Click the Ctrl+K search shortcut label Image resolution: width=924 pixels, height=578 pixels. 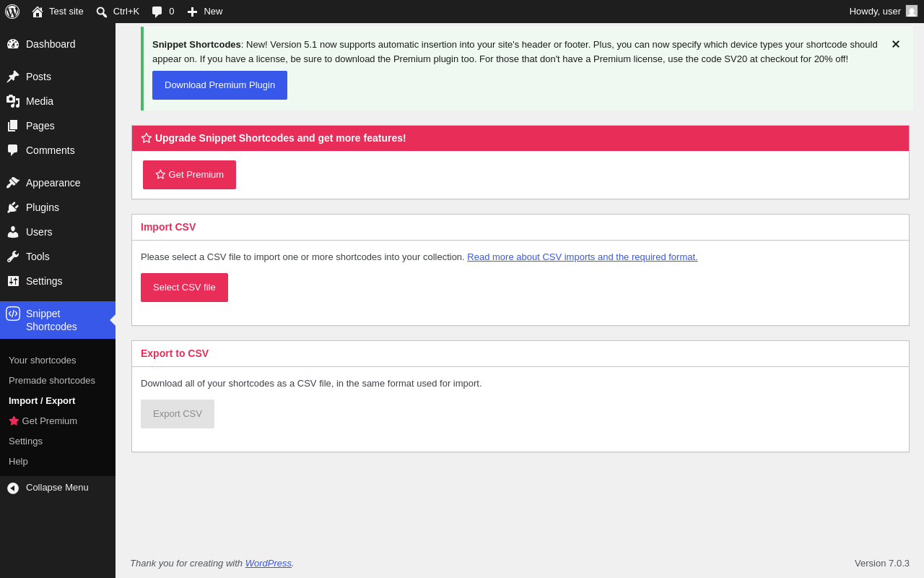pyautogui.click(x=126, y=12)
